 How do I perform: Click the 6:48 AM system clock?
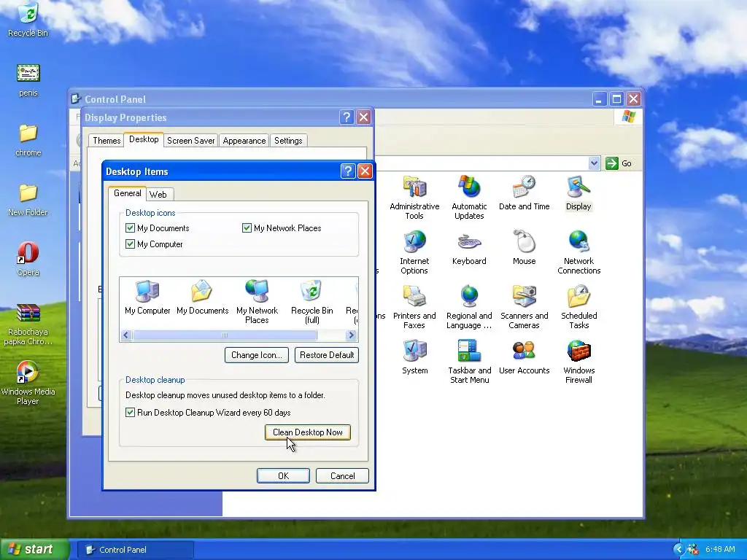720,550
